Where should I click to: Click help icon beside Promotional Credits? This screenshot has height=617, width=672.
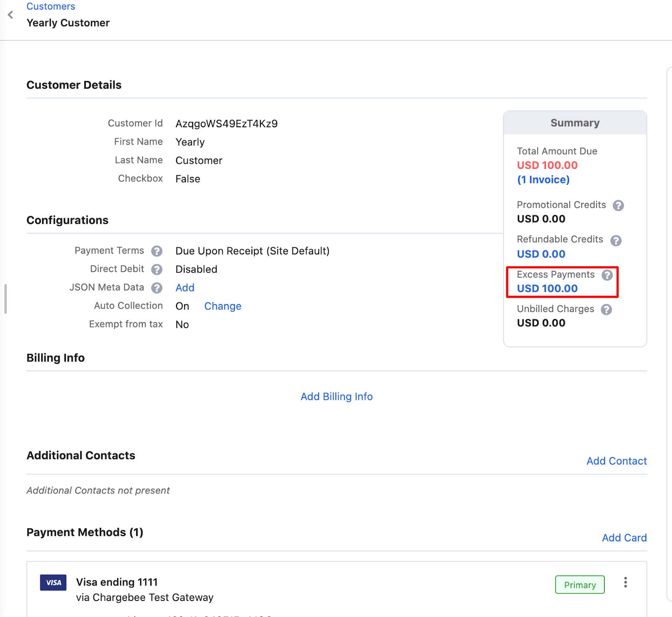point(618,205)
